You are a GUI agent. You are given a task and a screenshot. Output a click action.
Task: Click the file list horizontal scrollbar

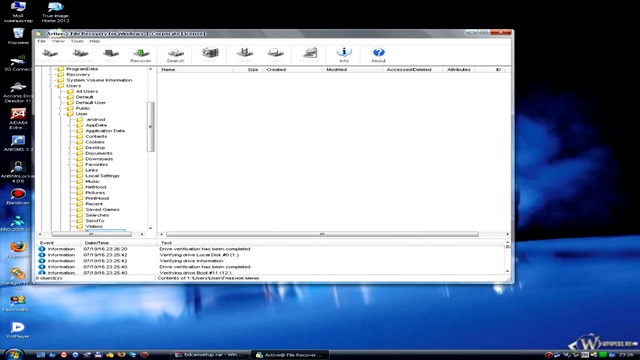click(x=322, y=234)
